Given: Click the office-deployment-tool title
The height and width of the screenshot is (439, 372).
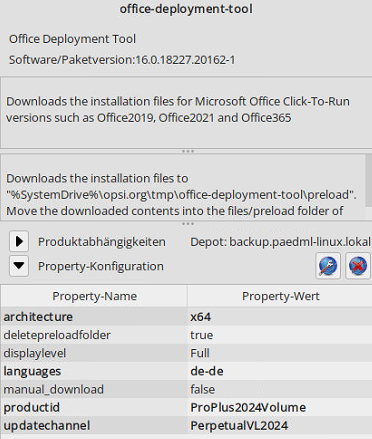Looking at the screenshot, I should click(186, 9).
